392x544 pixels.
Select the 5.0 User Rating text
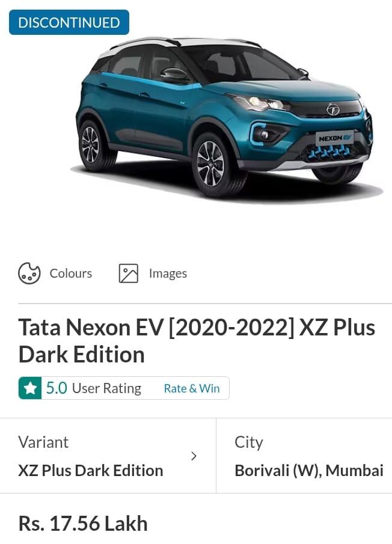[94, 388]
